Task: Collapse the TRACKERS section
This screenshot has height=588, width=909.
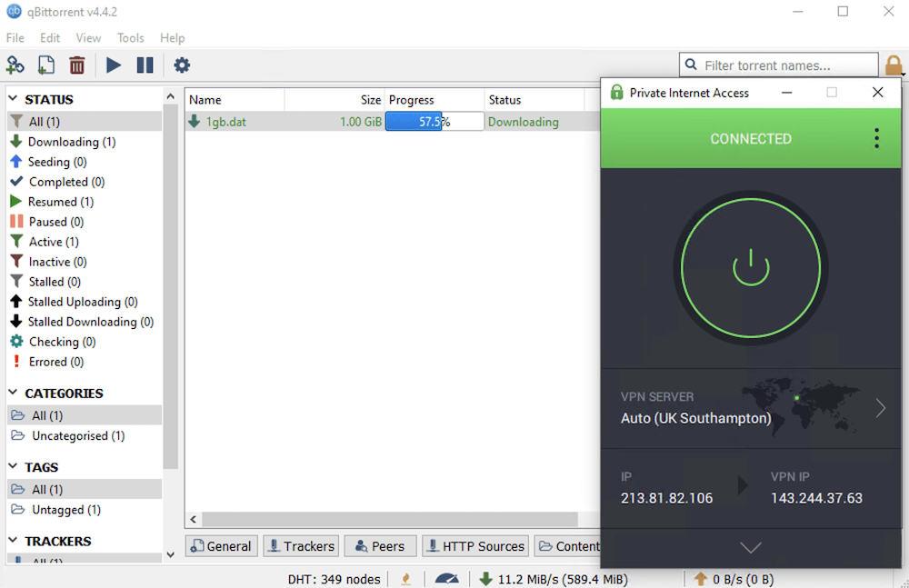Action: 13,540
